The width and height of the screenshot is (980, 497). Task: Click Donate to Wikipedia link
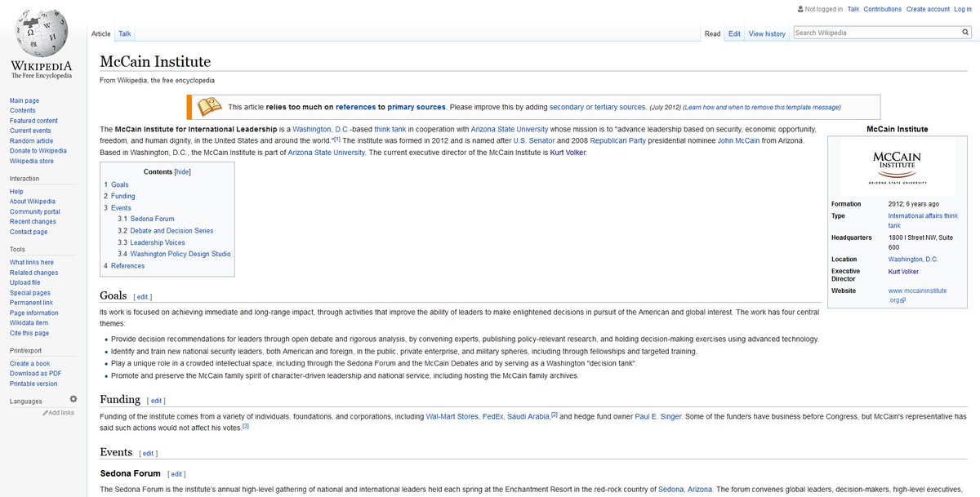click(x=38, y=151)
